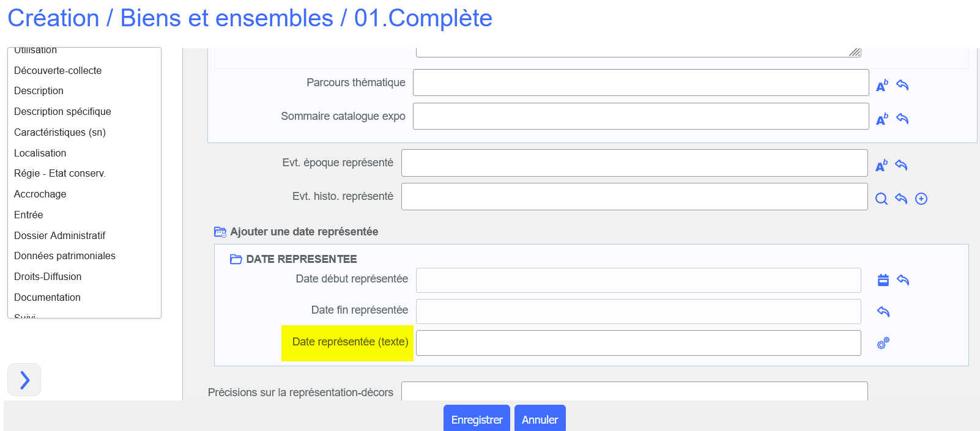Click into the Date représentée (texte) field
Image resolution: width=980 pixels, height=431 pixels.
(638, 343)
